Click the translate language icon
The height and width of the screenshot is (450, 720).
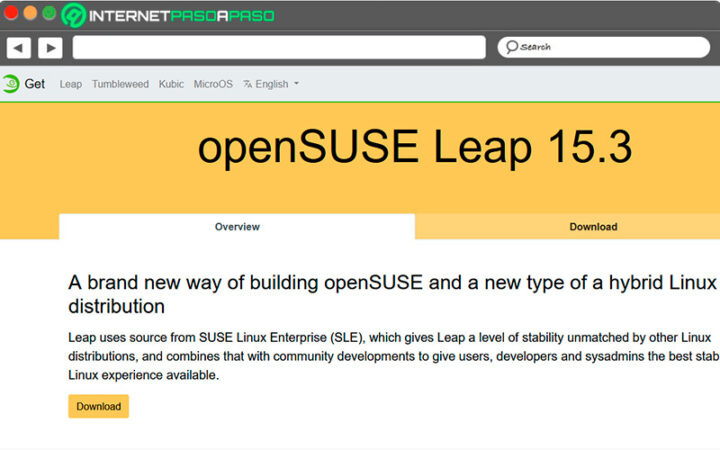tap(248, 84)
